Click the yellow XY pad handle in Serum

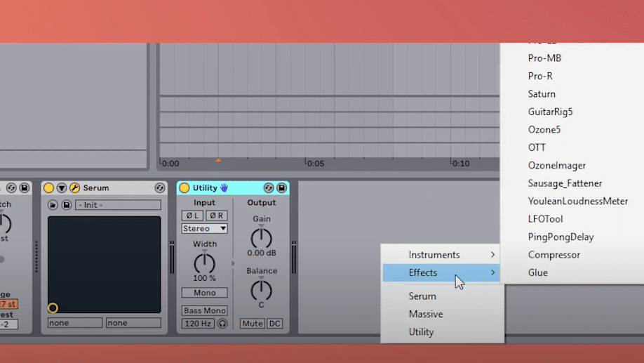[53, 308]
